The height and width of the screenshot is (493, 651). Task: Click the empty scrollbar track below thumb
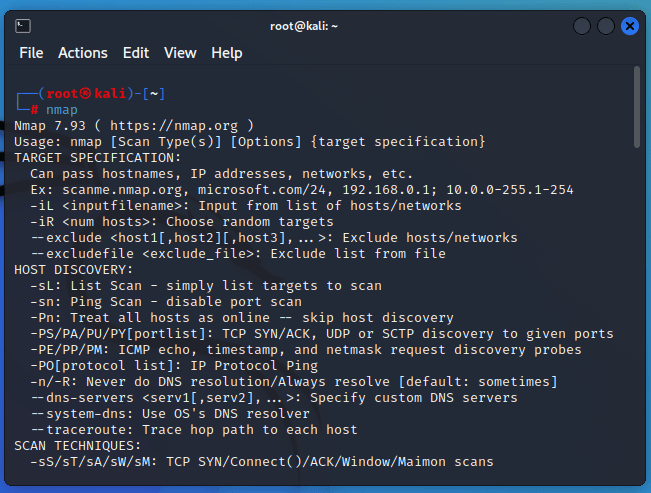click(637, 311)
